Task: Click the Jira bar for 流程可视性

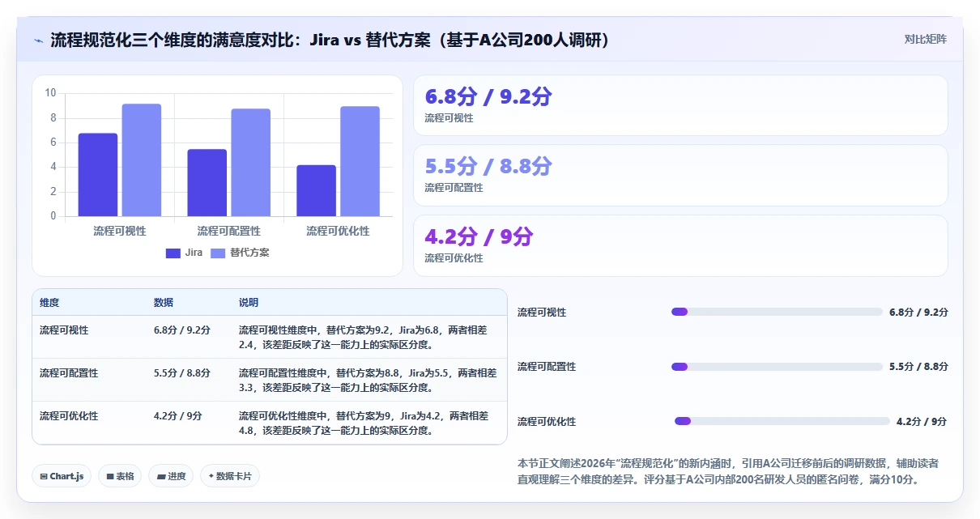Action: pos(98,175)
